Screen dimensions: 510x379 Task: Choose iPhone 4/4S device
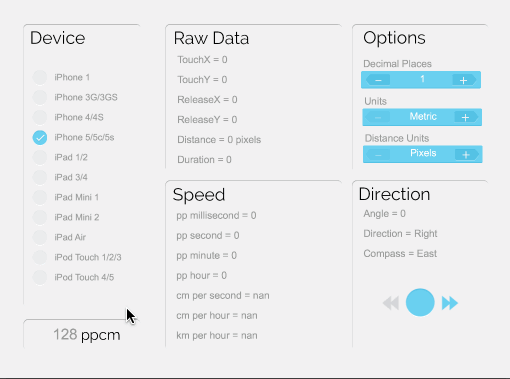tap(40, 117)
